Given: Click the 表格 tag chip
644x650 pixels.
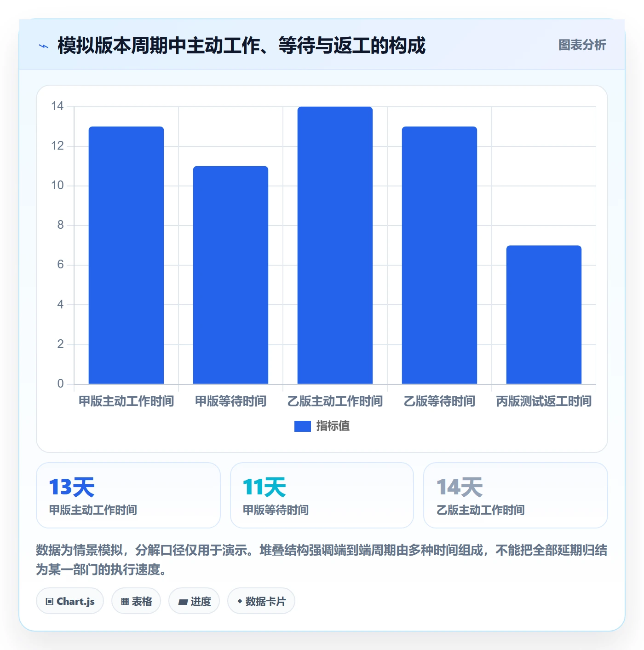Looking at the screenshot, I should [136, 601].
